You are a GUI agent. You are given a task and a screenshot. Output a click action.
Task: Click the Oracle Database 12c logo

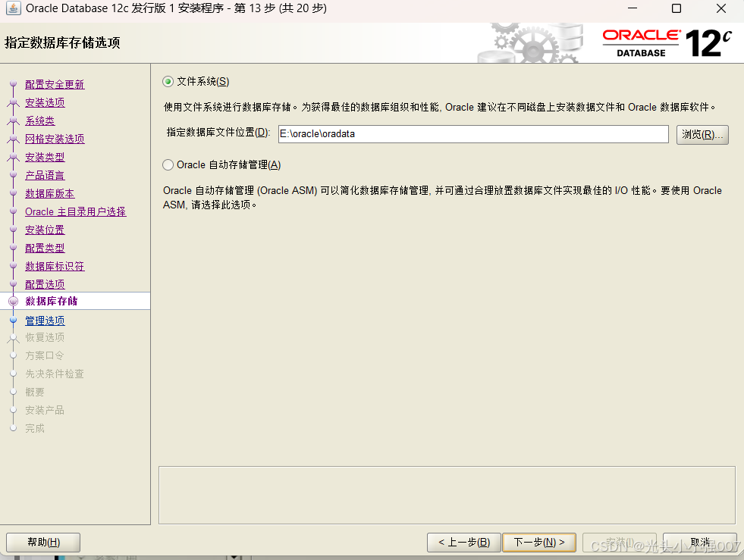pyautogui.click(x=667, y=43)
